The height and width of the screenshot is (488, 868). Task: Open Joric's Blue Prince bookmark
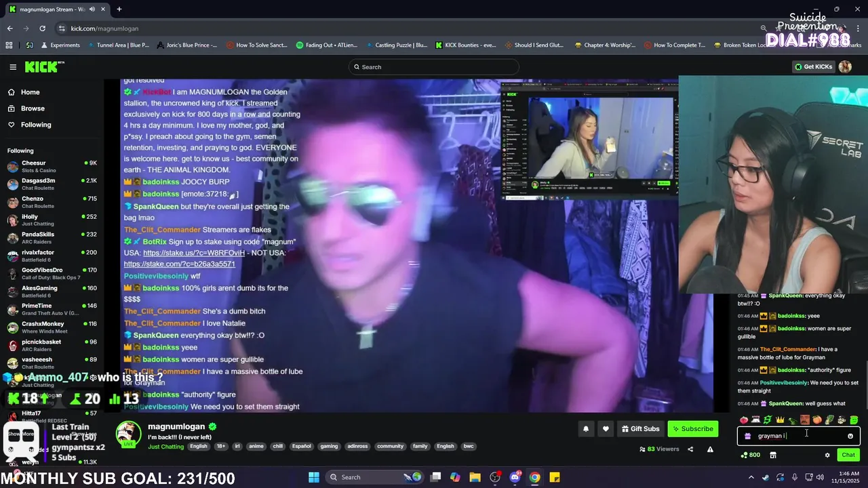186,45
